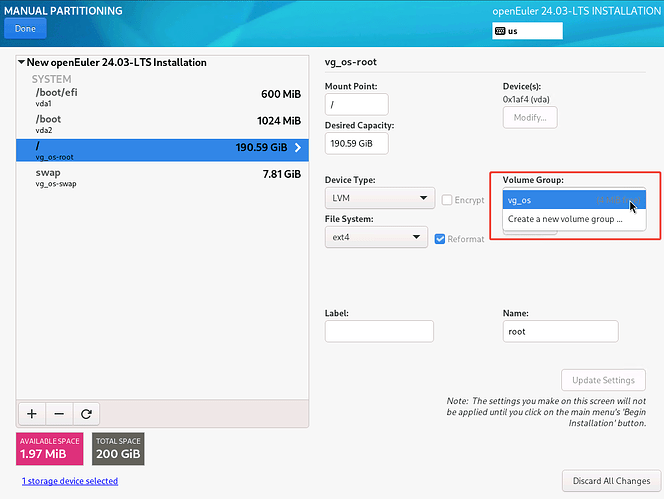Click the minus icon to remove mount point

[59, 413]
